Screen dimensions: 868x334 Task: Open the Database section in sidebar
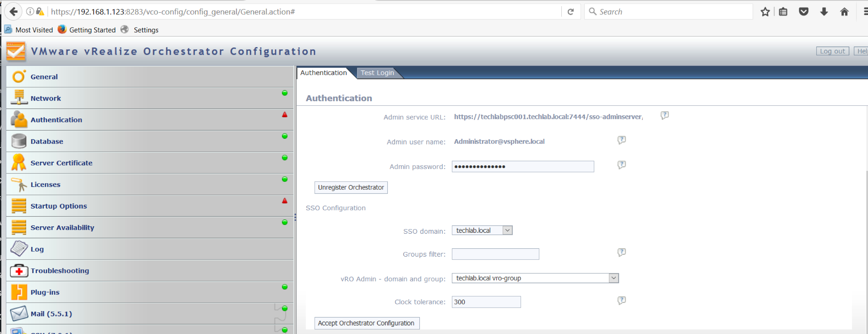click(x=149, y=141)
